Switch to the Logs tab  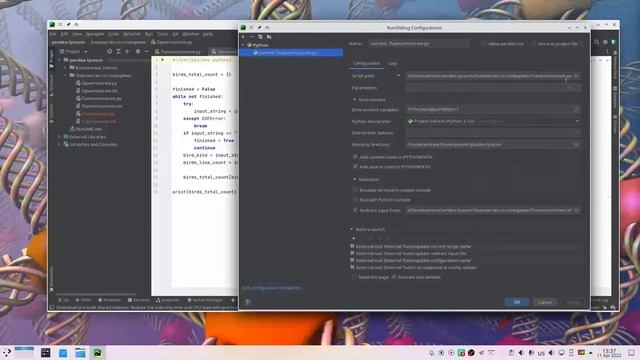[393, 63]
